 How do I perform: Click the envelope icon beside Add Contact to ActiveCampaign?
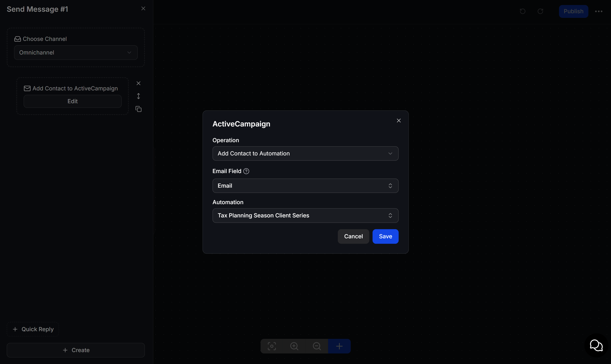27,88
